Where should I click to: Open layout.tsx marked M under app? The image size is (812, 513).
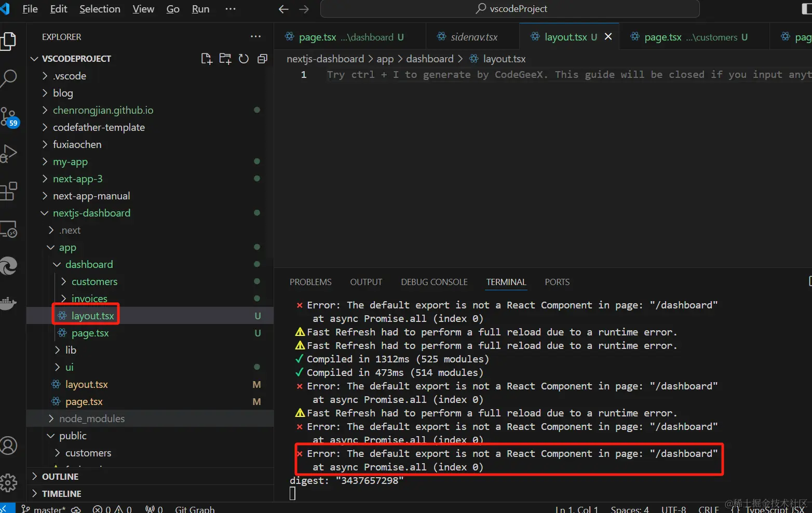tap(151, 384)
